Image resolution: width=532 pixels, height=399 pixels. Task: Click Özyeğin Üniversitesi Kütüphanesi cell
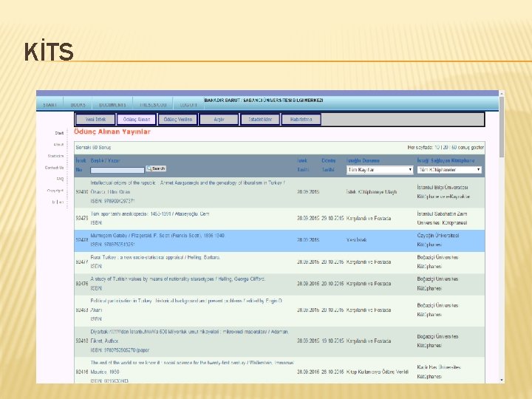438,240
